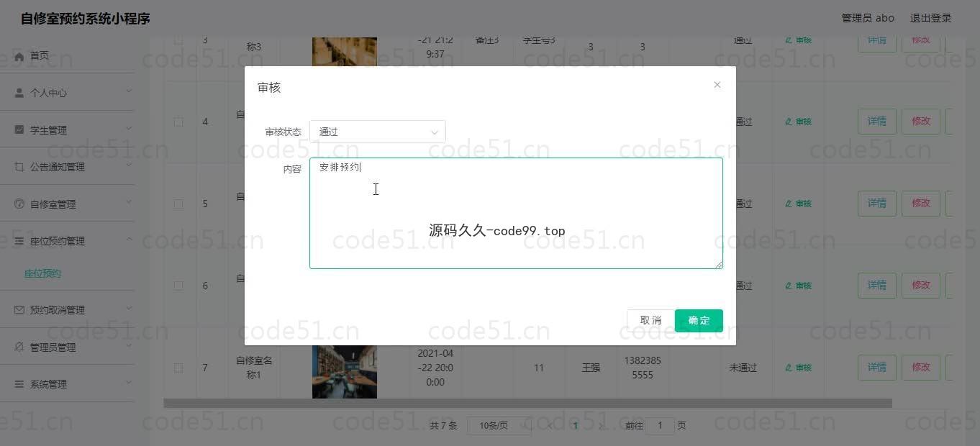
Task: Toggle the chevron arrow for 管理员管理
Action: [129, 346]
